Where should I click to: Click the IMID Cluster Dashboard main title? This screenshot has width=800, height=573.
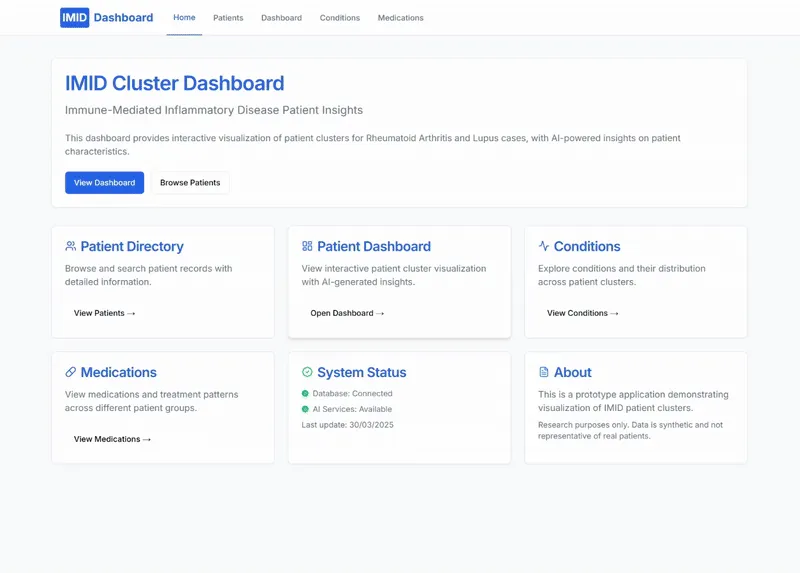coord(174,83)
